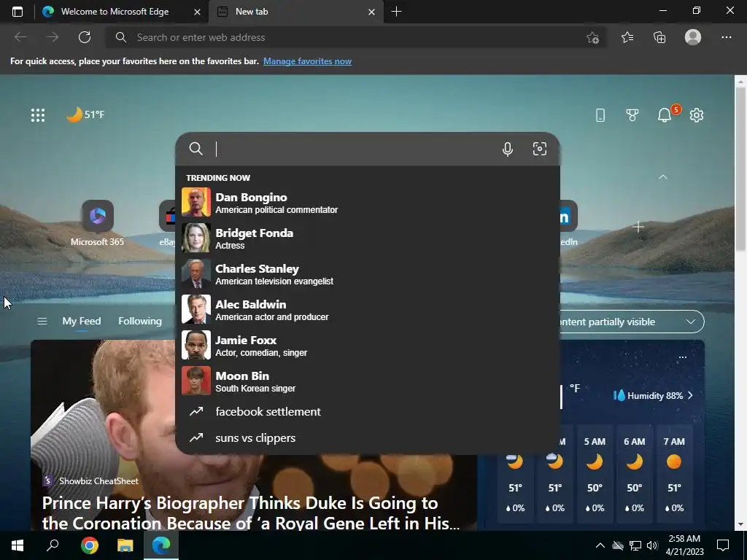
Task: Select trending Dan Bongino suggestion
Action: pos(368,202)
